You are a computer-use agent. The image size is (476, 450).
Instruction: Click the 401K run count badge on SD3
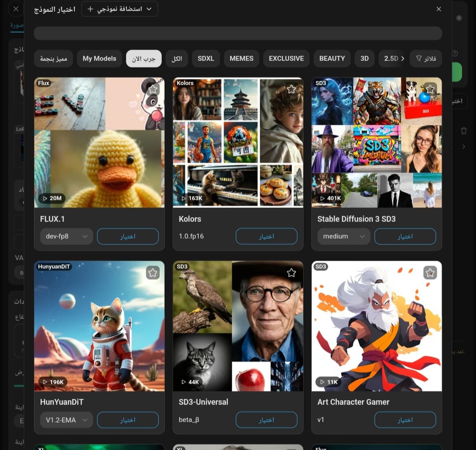tap(330, 199)
